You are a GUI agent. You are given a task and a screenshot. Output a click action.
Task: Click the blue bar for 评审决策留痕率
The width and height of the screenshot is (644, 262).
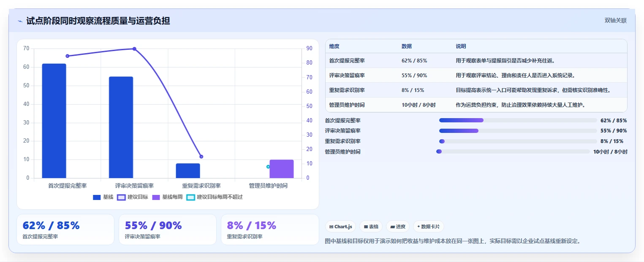tap(121, 127)
